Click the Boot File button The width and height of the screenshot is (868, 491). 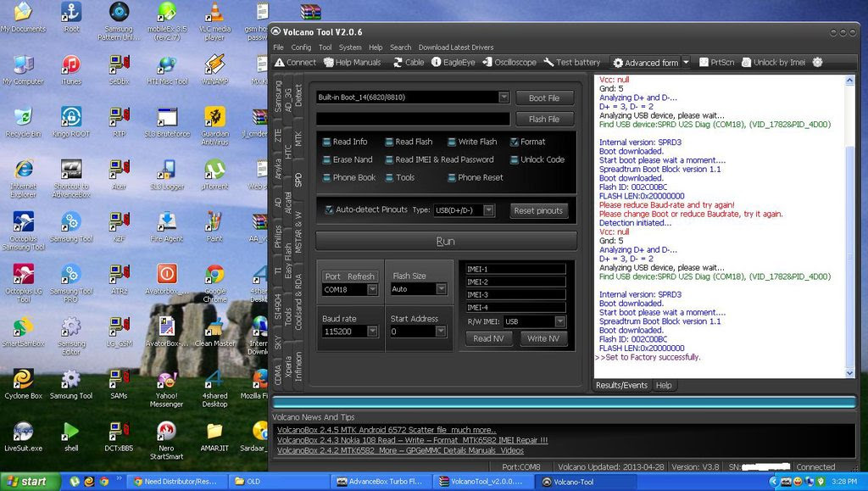[x=544, y=98]
